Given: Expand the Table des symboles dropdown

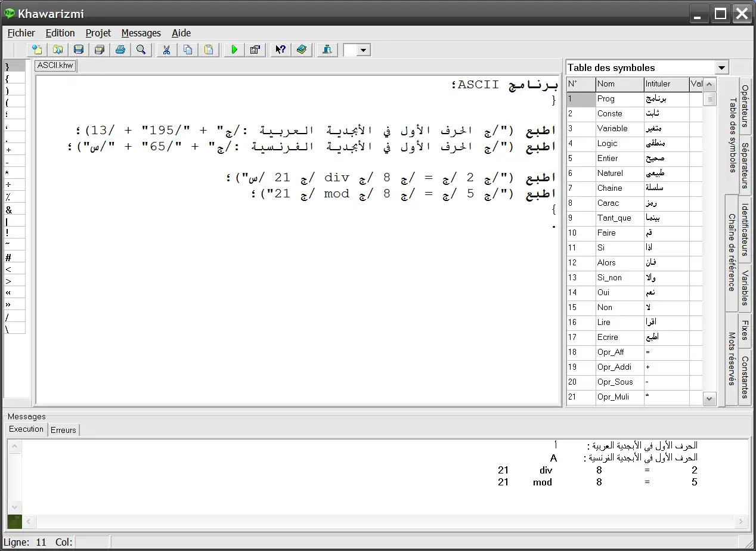Looking at the screenshot, I should (722, 67).
